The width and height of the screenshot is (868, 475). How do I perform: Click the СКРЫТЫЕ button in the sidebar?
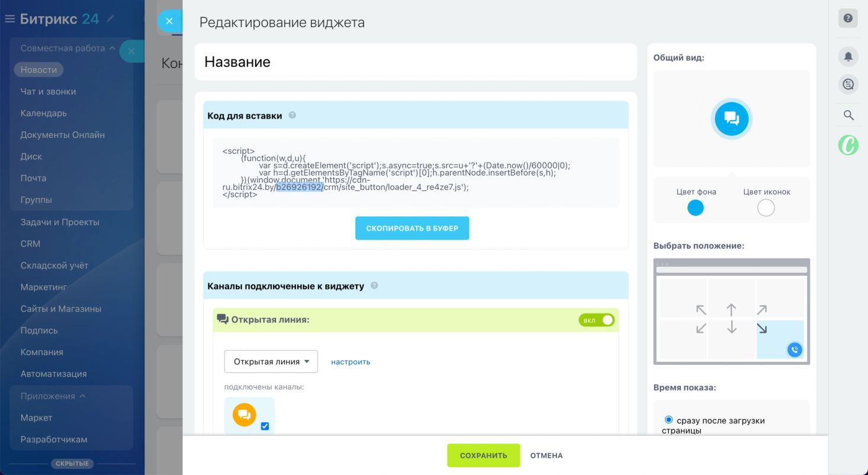(x=72, y=464)
